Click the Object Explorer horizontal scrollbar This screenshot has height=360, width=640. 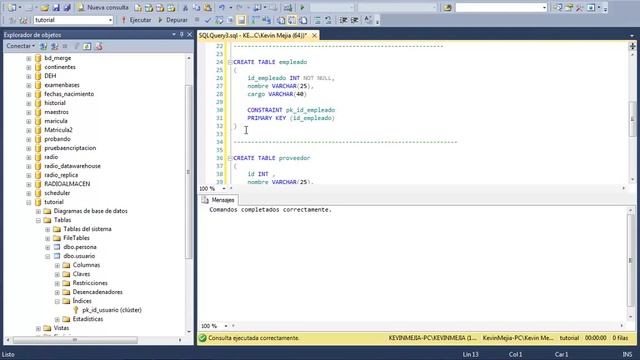point(75,340)
